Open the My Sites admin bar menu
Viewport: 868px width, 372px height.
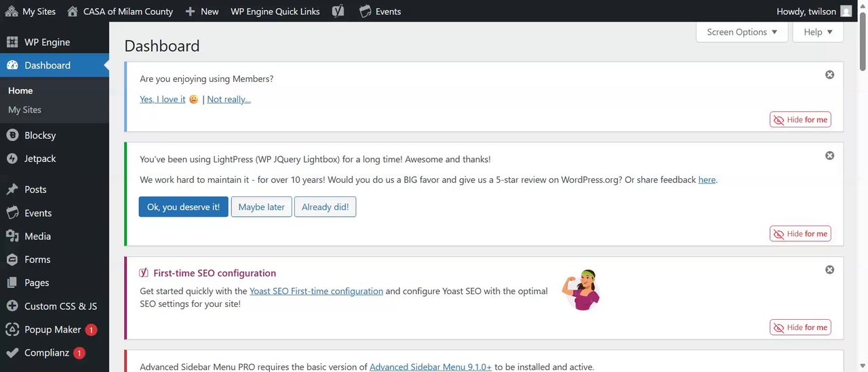tap(30, 12)
